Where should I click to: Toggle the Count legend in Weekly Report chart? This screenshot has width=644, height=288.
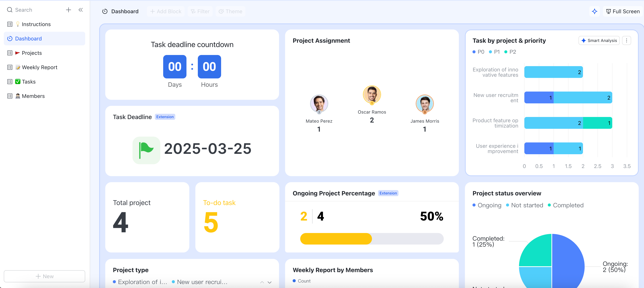point(302,281)
